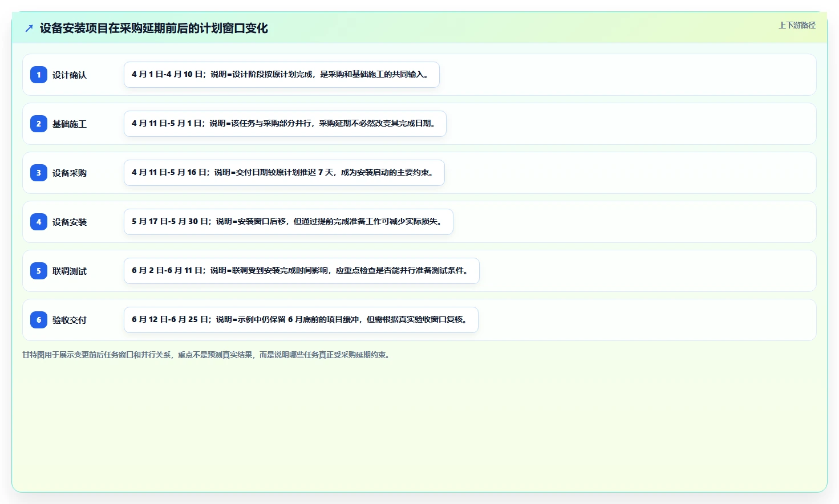The height and width of the screenshot is (504, 839).
Task: Click the 基础施工 task label
Action: point(70,124)
